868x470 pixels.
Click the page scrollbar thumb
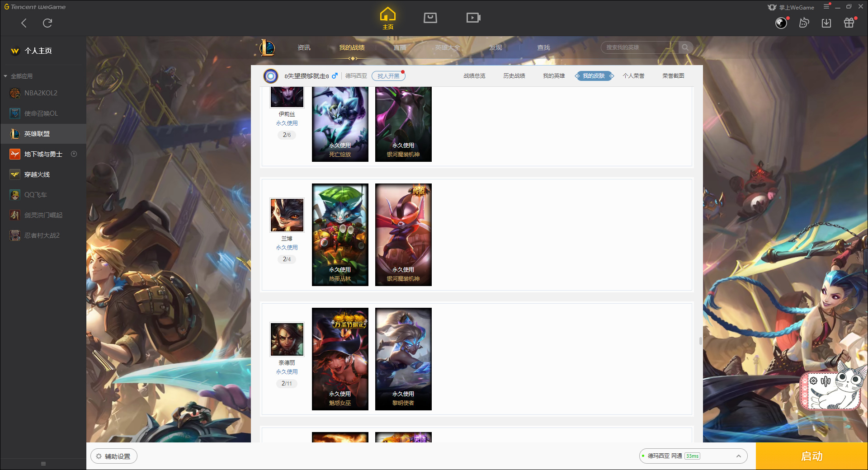coord(701,341)
